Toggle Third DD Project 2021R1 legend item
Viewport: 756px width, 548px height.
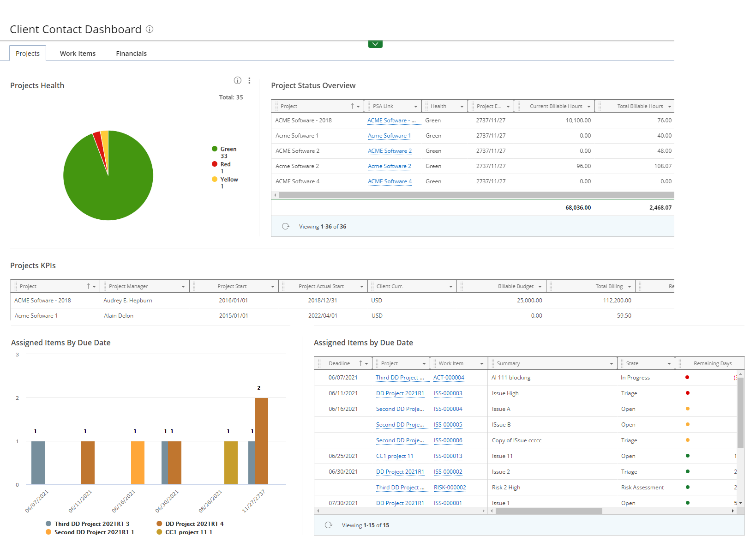coord(88,524)
